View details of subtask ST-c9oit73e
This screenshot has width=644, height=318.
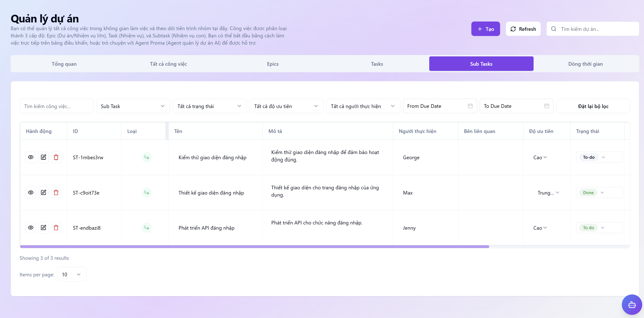(31, 192)
